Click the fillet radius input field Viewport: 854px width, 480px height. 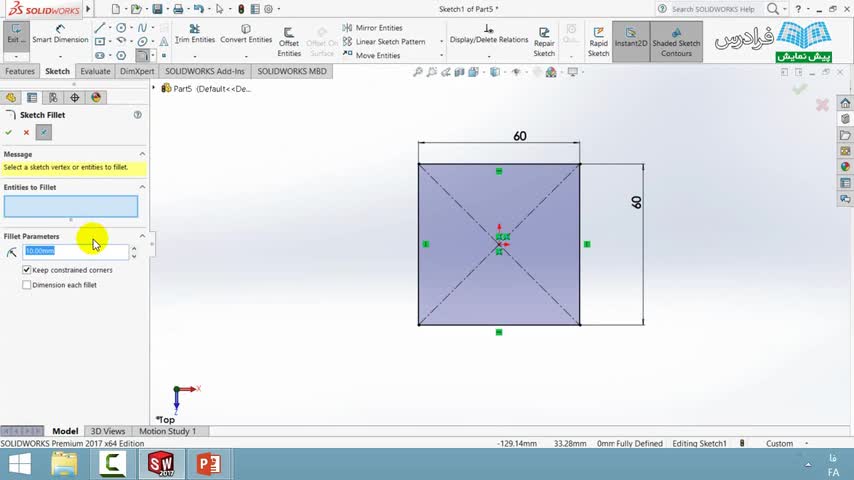(x=76, y=251)
